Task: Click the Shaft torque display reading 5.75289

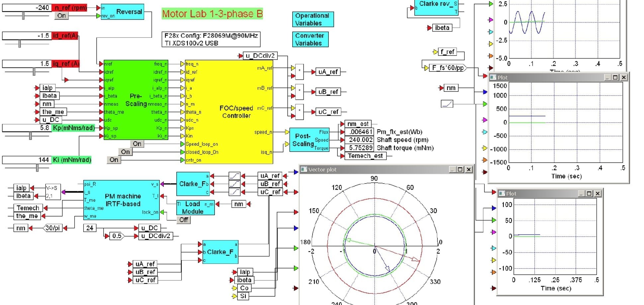Action: [359, 148]
